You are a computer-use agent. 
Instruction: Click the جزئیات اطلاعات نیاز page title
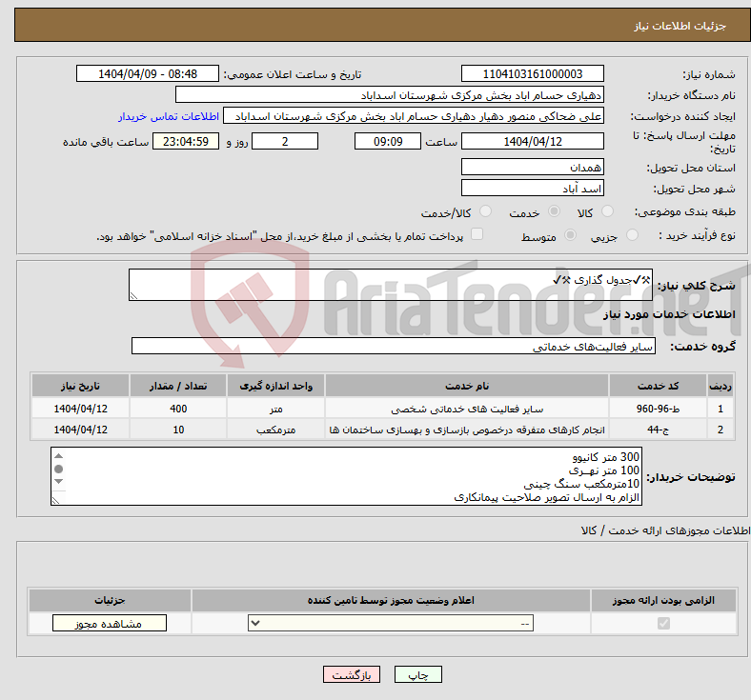click(680, 26)
